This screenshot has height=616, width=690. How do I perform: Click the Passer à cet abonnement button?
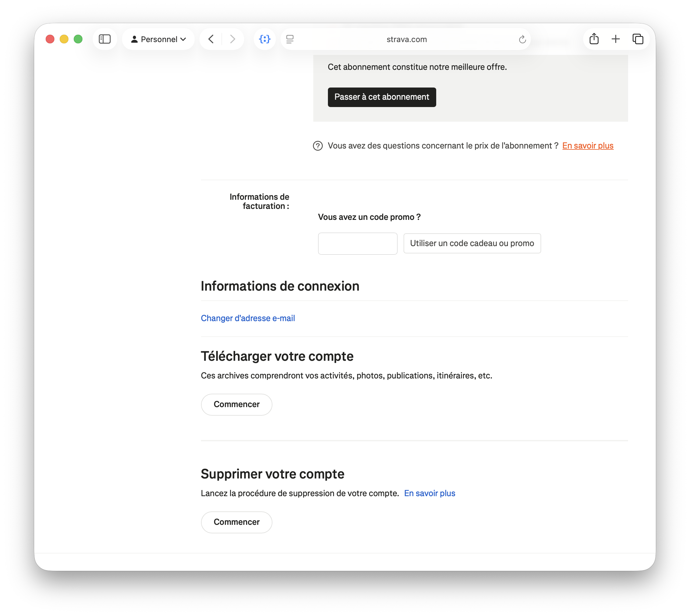tap(382, 97)
